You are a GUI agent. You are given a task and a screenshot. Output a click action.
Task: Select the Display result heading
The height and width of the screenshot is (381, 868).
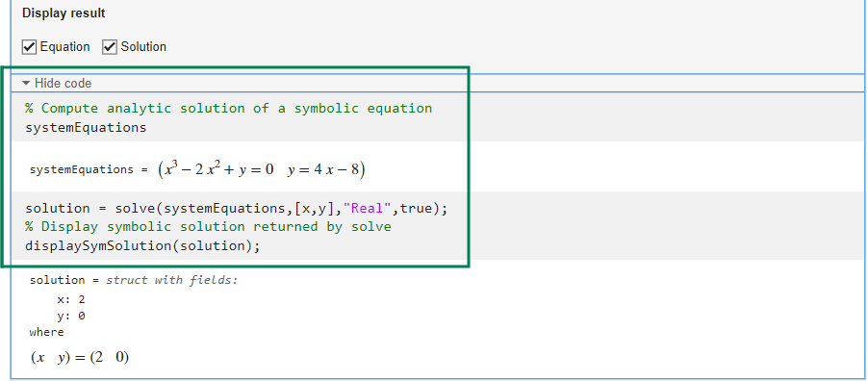[64, 13]
